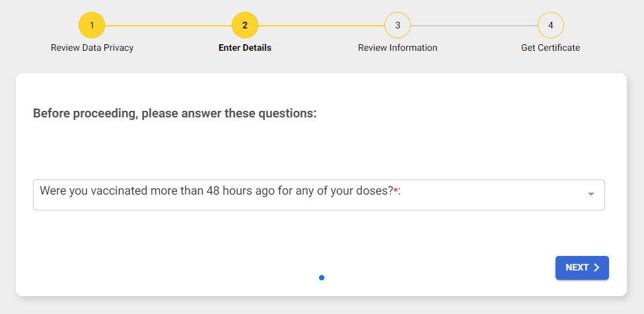This screenshot has width=644, height=314.
Task: Open the 'Get Certificate' step label
Action: tap(550, 47)
